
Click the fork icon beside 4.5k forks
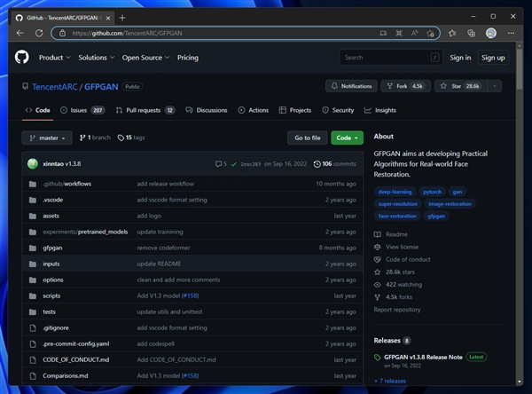(378, 297)
